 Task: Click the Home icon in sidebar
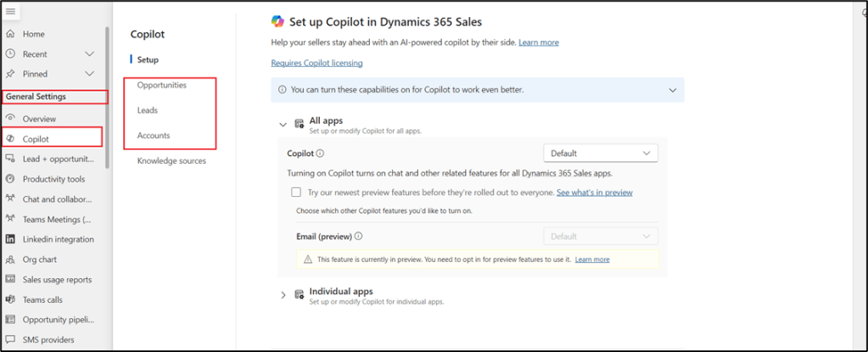10,34
